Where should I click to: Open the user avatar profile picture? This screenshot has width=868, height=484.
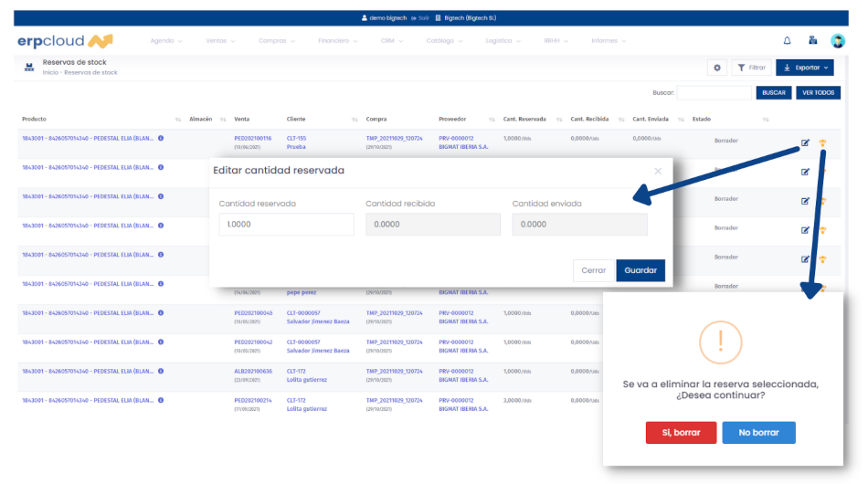[x=838, y=41]
